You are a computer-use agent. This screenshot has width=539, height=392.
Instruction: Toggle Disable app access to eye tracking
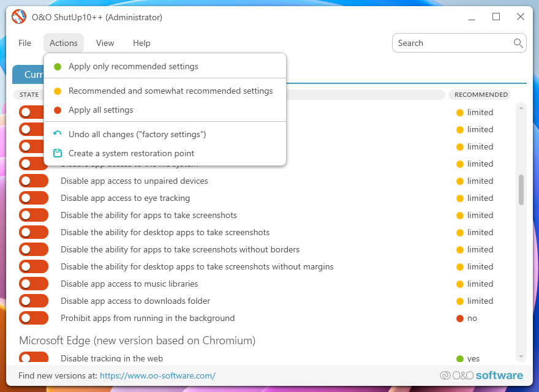click(x=33, y=198)
